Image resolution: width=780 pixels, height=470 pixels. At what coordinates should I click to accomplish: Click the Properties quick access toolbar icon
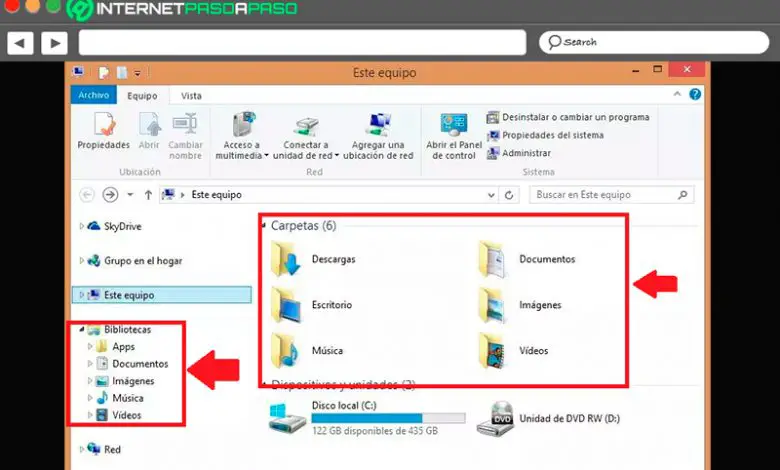(103, 73)
